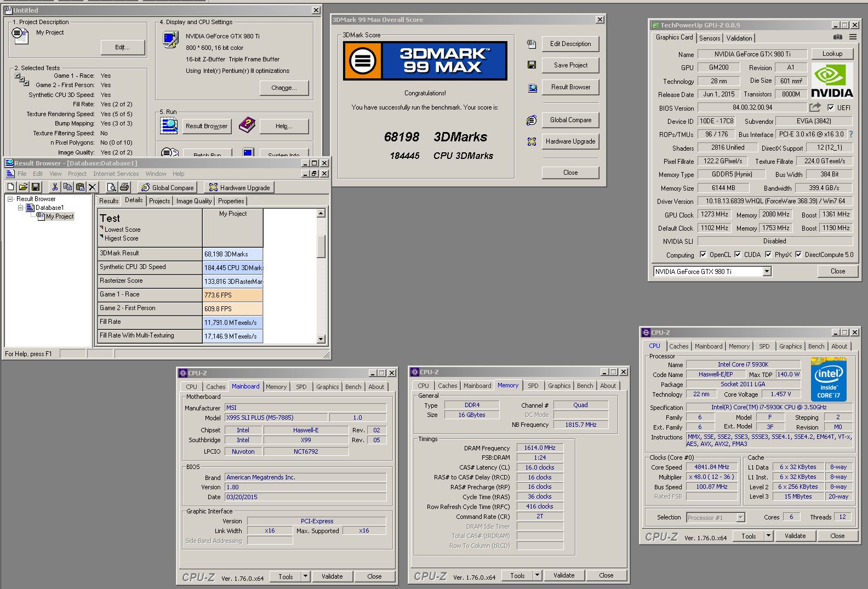Click Validate button in CPU-Z Mainboard window
The image size is (868, 589).
332,576
